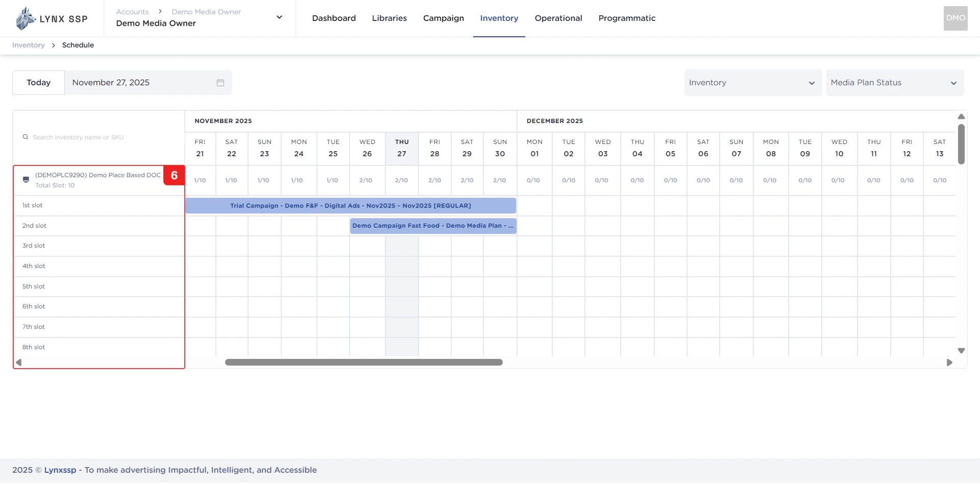Viewport: 980px width, 484px height.
Task: Open the Media Plan Status dropdown
Action: 895,83
